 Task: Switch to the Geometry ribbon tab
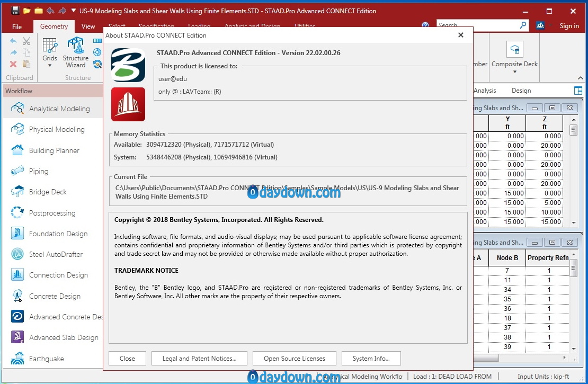(x=54, y=26)
